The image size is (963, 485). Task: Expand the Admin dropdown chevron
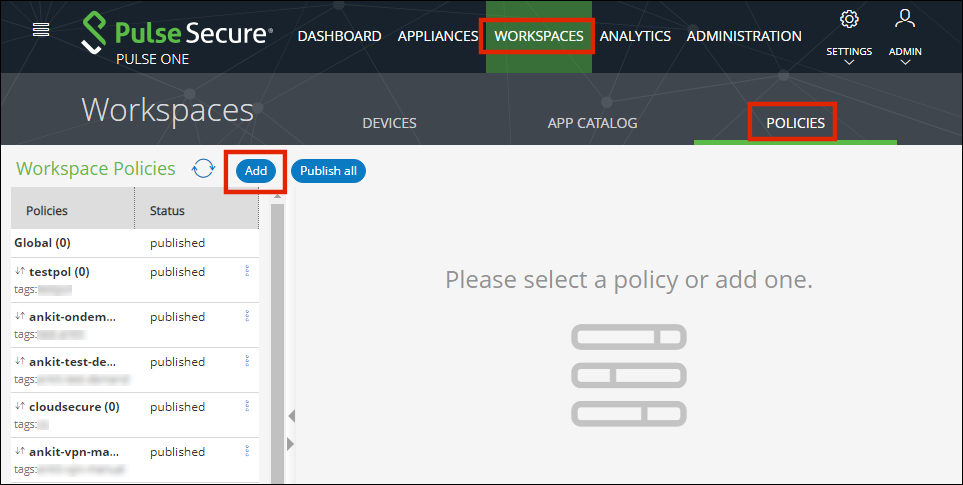coord(905,62)
